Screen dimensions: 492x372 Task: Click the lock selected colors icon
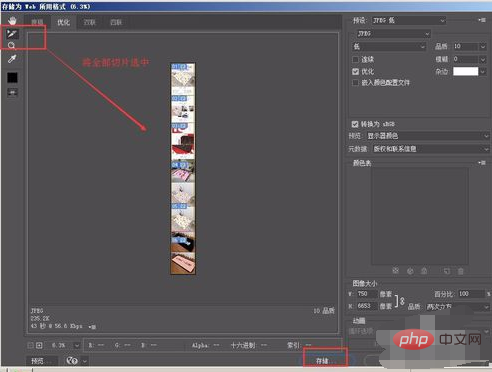424,271
